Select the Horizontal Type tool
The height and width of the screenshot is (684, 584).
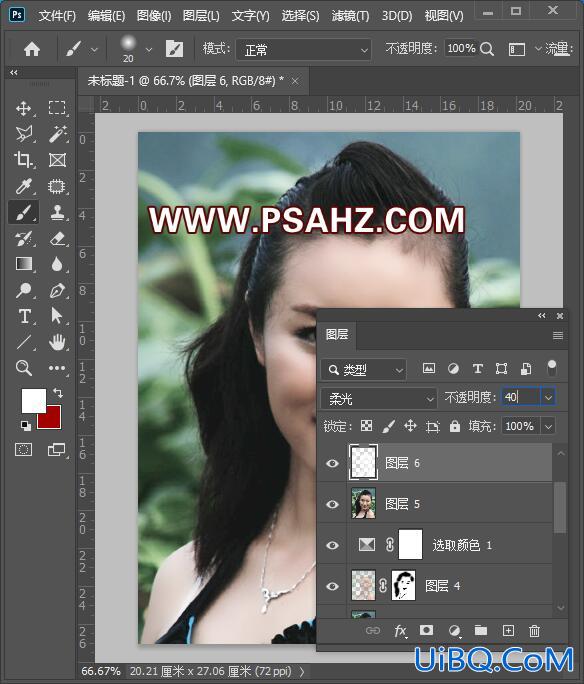pyautogui.click(x=24, y=316)
